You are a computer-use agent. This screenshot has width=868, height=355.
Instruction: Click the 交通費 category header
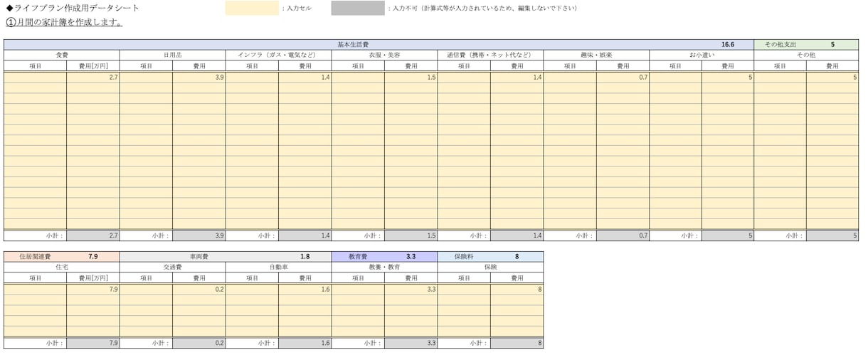(x=173, y=267)
